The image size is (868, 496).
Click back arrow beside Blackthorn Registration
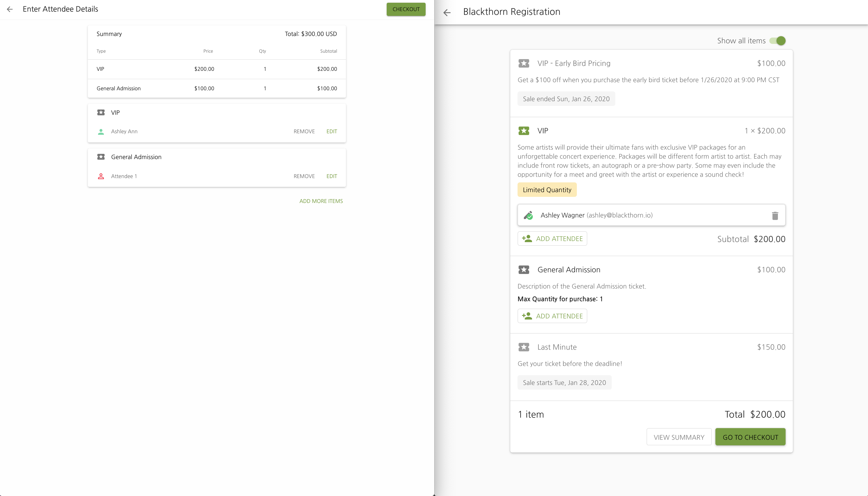coord(447,13)
